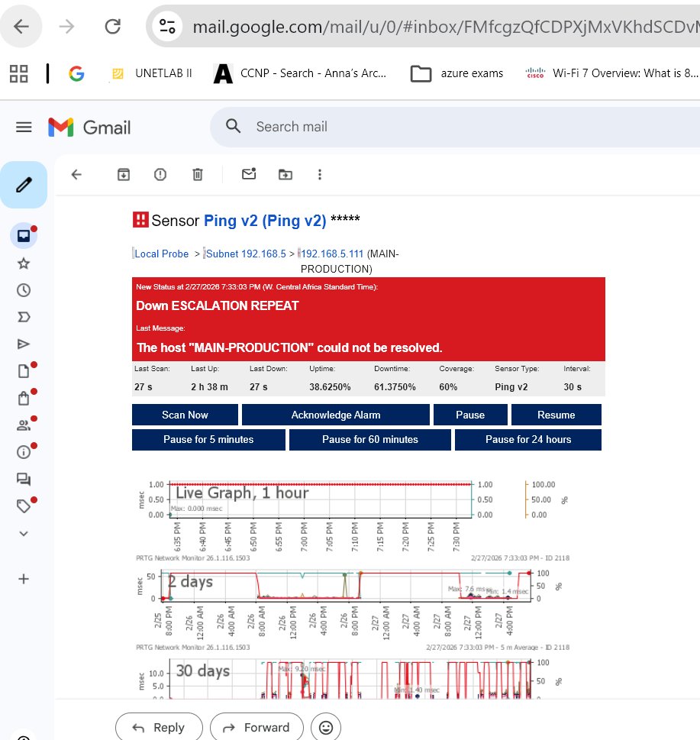Image resolution: width=700 pixels, height=740 pixels.
Task: Return to inbox with back arrow
Action: [x=76, y=175]
